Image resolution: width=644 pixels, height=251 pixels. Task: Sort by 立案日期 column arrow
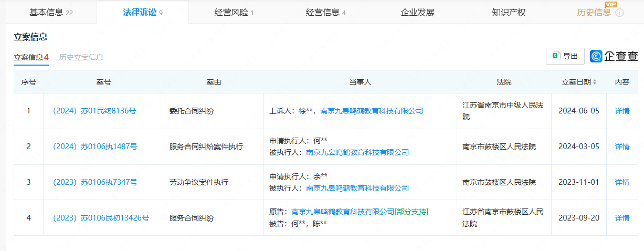point(595,82)
